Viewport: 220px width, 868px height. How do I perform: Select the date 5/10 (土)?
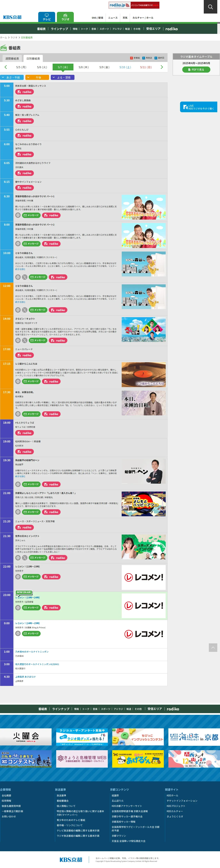click(x=125, y=67)
